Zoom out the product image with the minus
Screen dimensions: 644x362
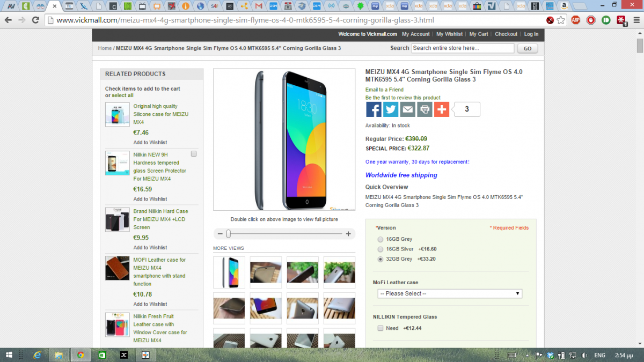click(220, 234)
